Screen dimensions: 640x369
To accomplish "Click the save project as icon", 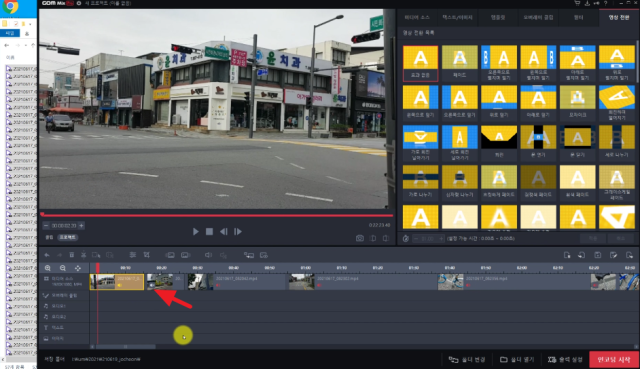I will [613, 255].
